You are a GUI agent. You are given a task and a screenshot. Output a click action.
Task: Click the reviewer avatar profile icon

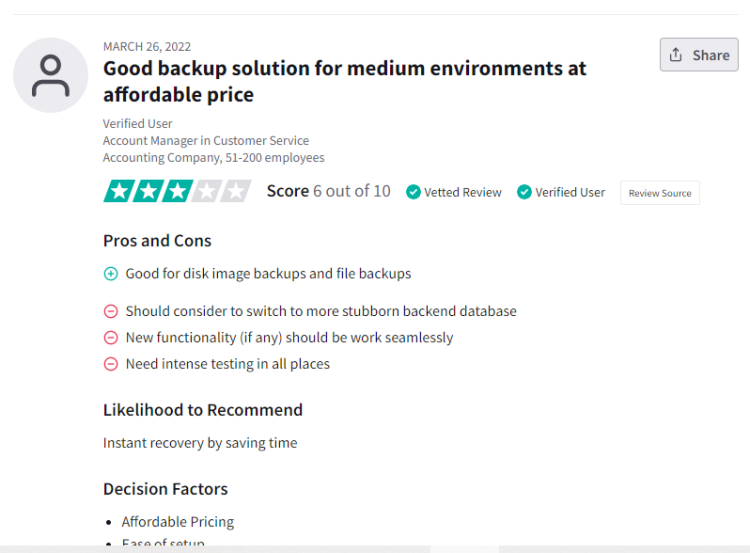50,75
